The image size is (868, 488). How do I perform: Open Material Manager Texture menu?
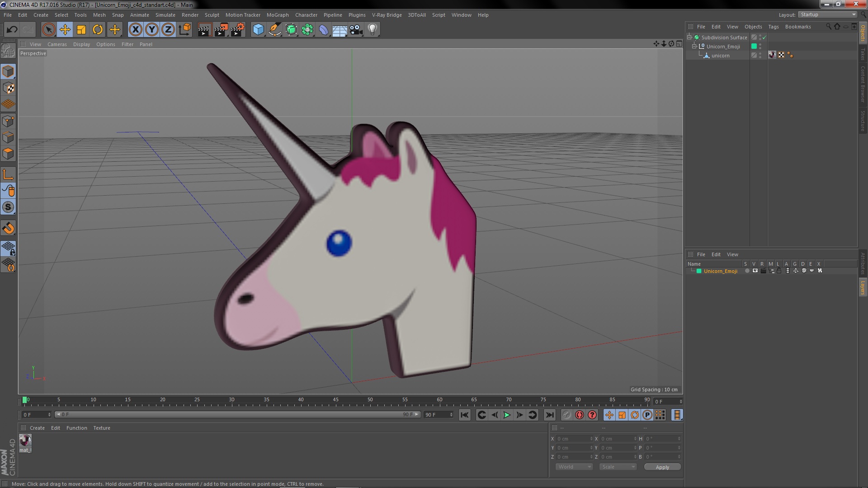102,428
